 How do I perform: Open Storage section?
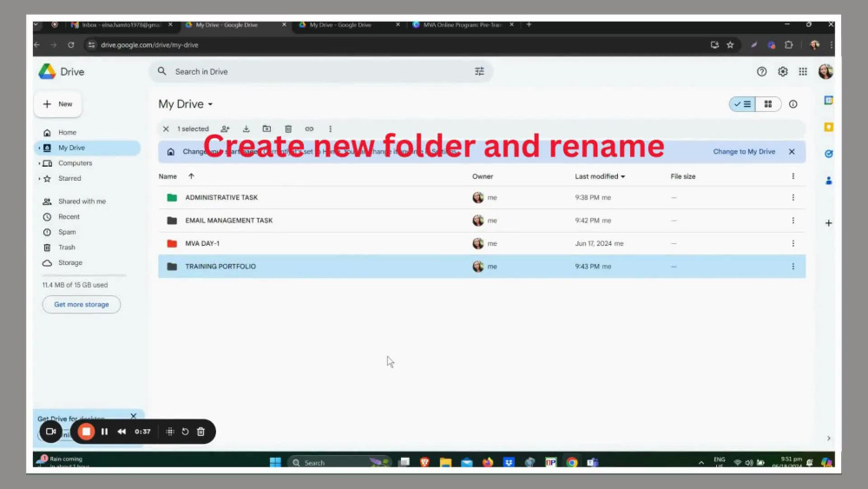pyautogui.click(x=70, y=263)
